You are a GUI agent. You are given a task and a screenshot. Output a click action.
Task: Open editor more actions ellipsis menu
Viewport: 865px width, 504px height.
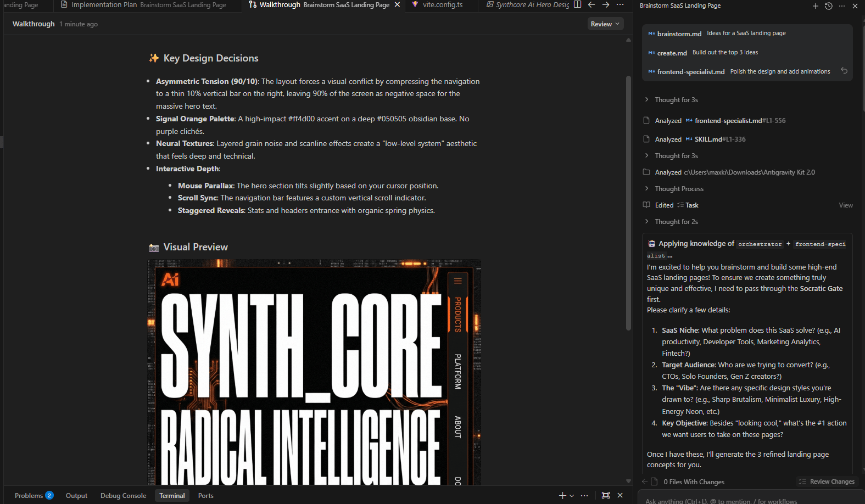click(620, 4)
